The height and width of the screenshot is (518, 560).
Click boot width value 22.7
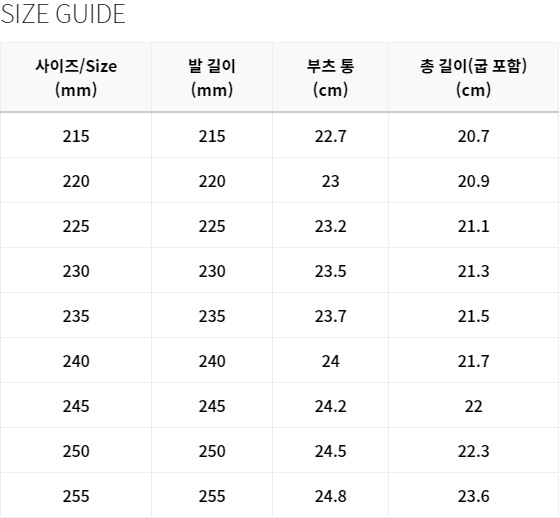coord(330,136)
